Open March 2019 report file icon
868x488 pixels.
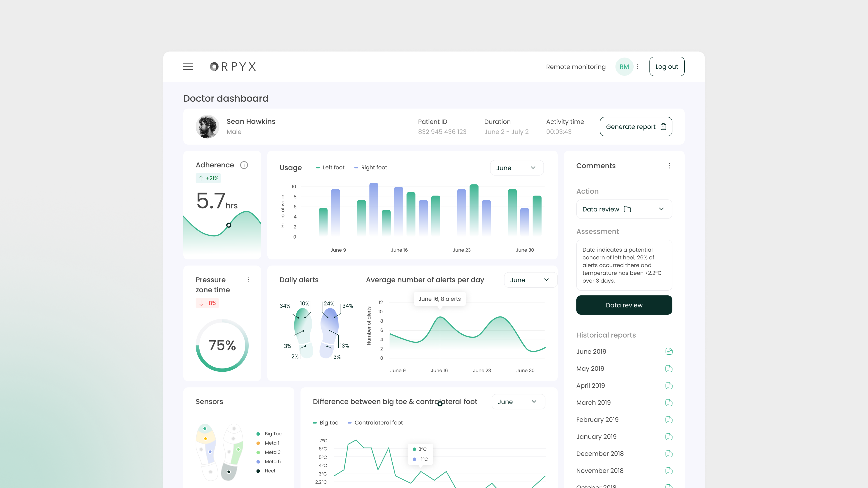click(669, 402)
